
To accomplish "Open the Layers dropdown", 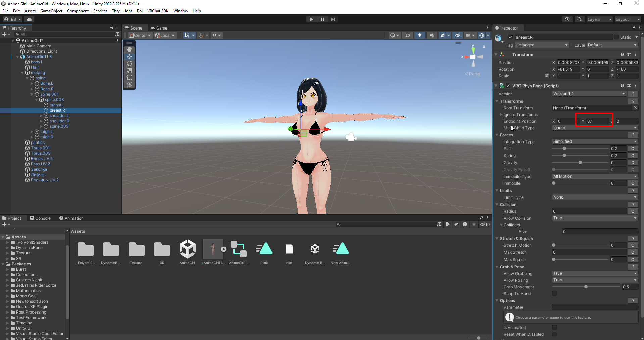I will (x=599, y=19).
